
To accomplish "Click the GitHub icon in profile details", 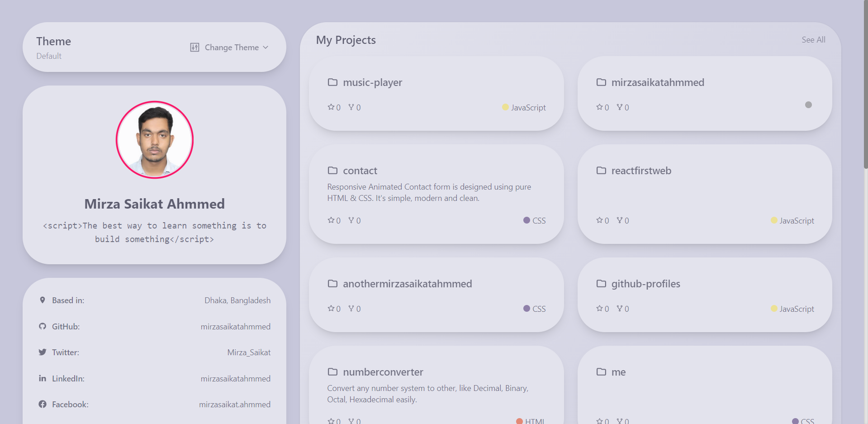I will [x=43, y=326].
